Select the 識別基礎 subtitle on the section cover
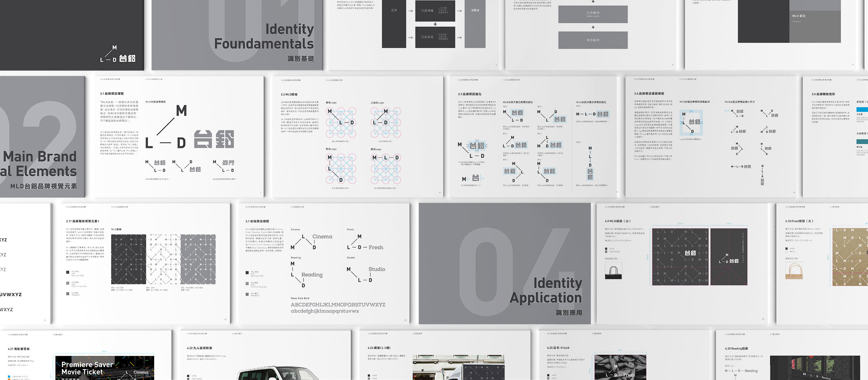The image size is (868, 380). [301, 59]
